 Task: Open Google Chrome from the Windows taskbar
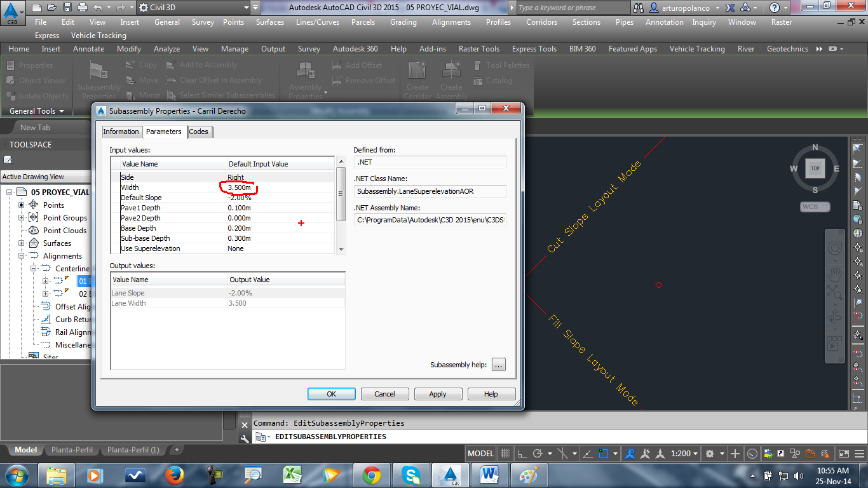[372, 475]
